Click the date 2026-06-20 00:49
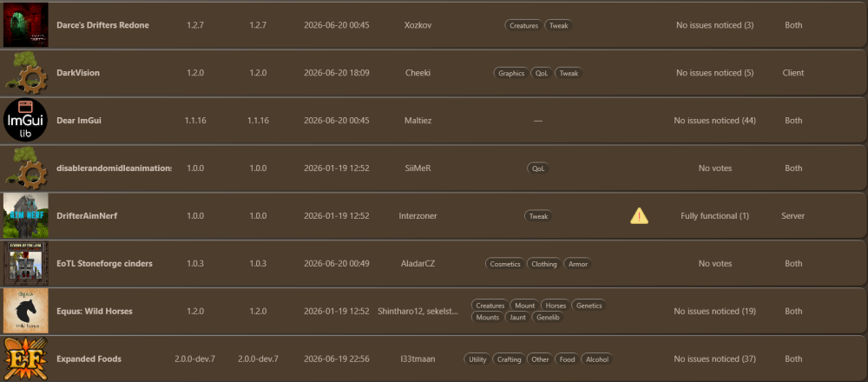868x382 pixels. [337, 264]
